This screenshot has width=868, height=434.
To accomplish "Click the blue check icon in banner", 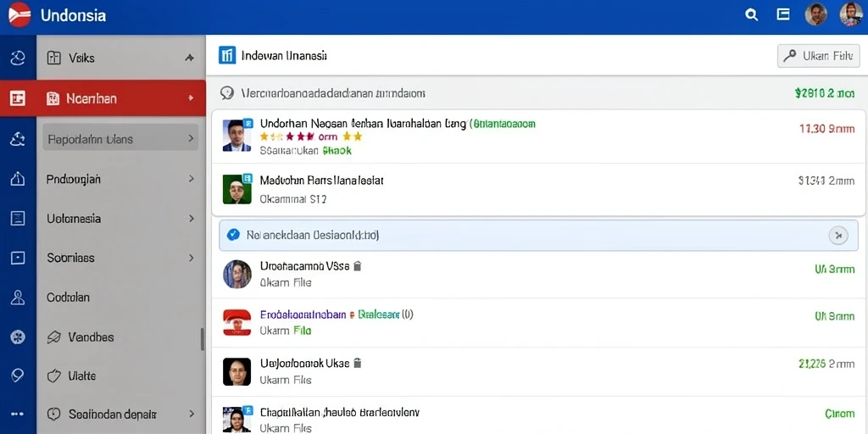I will [x=234, y=235].
